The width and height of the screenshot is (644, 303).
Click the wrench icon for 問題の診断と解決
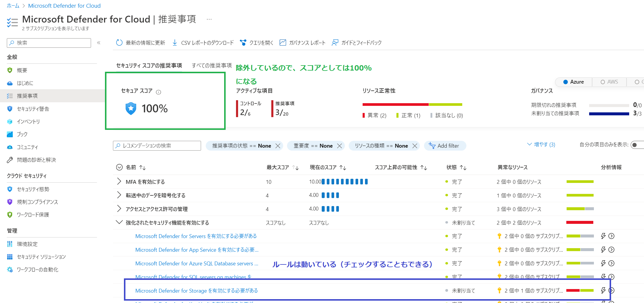click(10, 160)
